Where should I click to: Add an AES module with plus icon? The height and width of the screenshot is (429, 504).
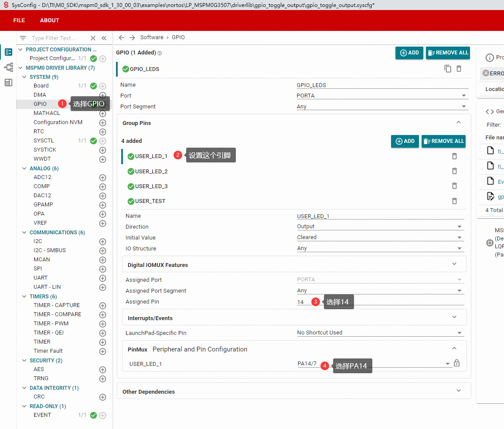[102, 370]
